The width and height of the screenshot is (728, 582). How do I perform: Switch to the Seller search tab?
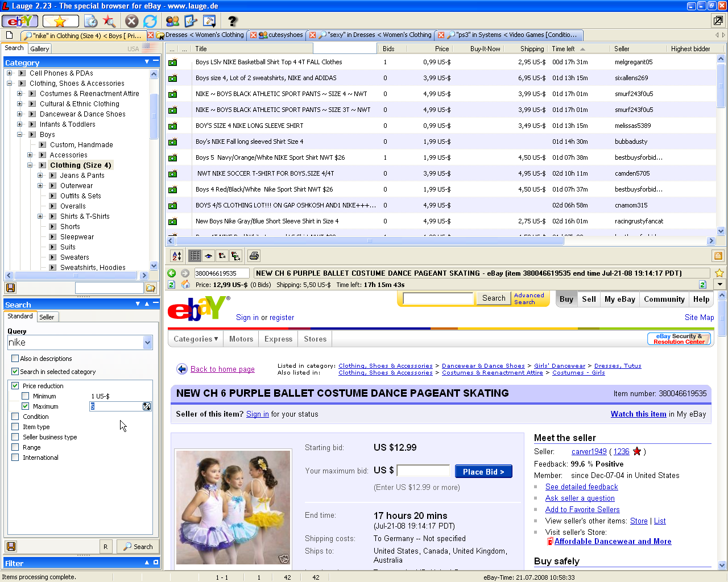[47, 317]
